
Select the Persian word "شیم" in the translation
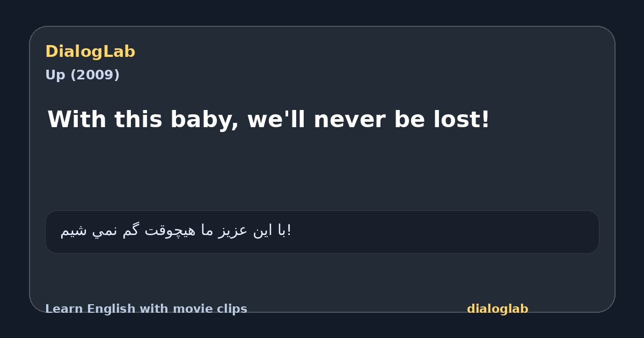pos(75,231)
